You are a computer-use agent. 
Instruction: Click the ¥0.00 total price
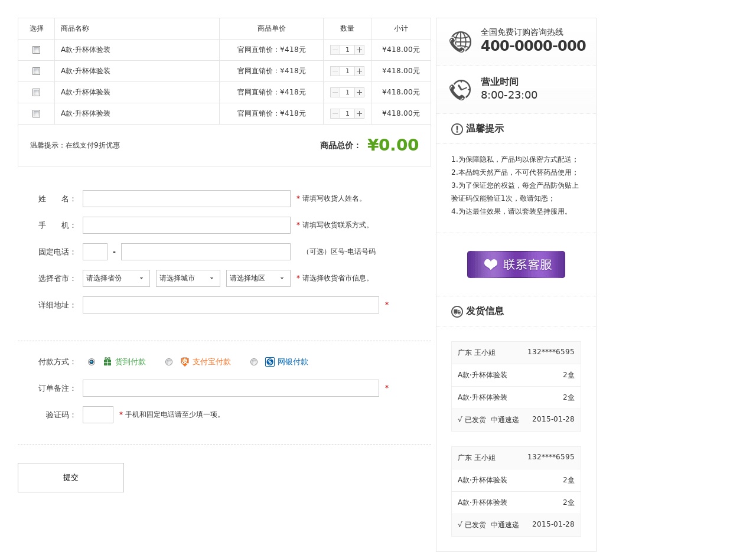(x=393, y=145)
